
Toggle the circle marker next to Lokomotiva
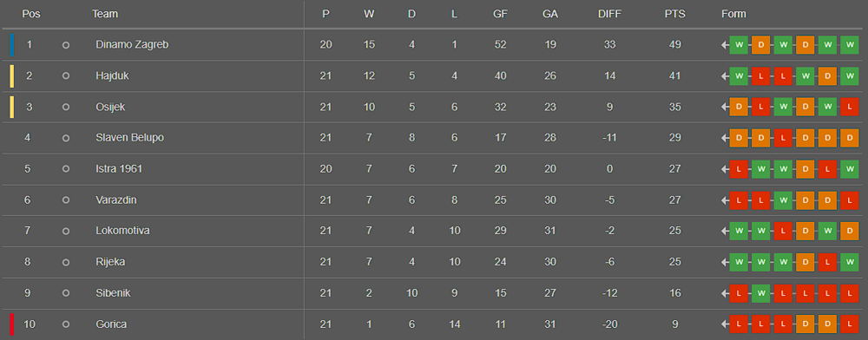(x=66, y=231)
